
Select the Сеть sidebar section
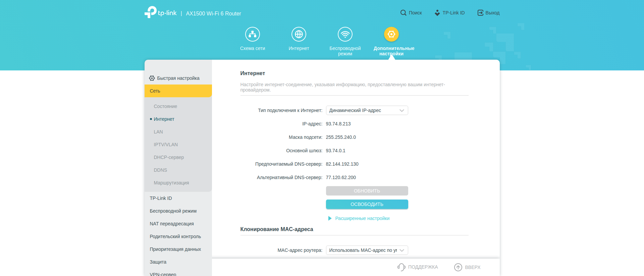178,91
